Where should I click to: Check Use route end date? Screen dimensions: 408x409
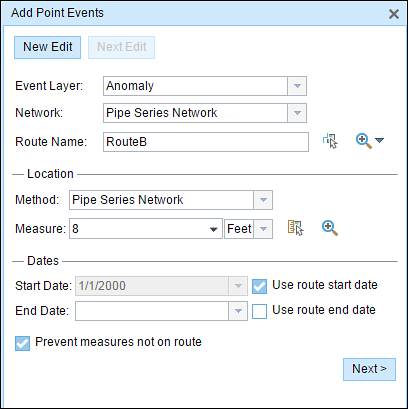coord(259,312)
